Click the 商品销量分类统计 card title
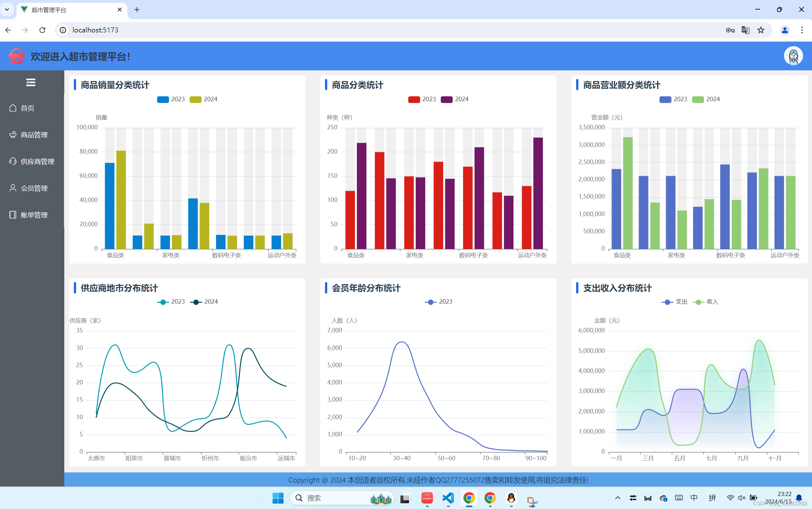 click(115, 85)
